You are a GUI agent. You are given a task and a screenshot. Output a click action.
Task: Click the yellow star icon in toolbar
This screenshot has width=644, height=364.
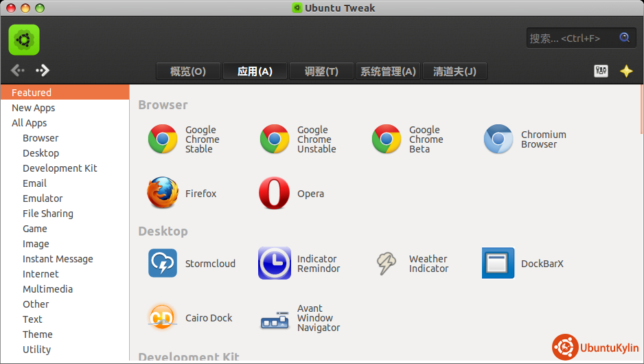pos(626,71)
